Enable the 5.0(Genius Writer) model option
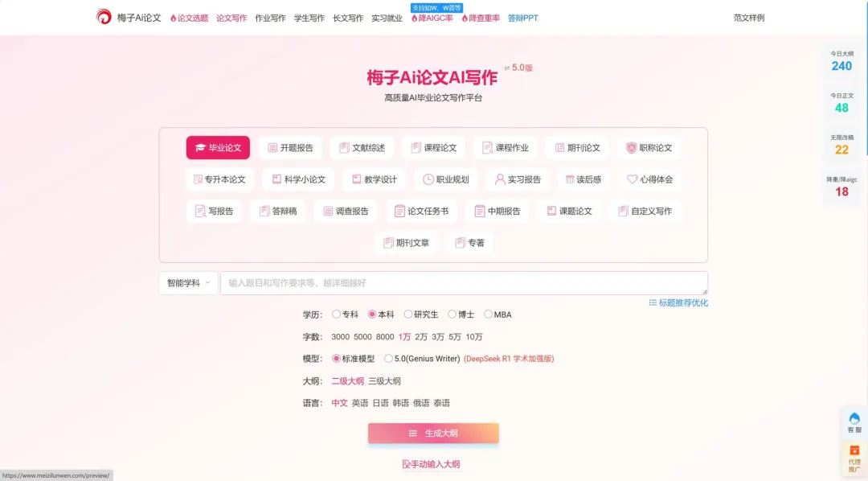 point(389,359)
